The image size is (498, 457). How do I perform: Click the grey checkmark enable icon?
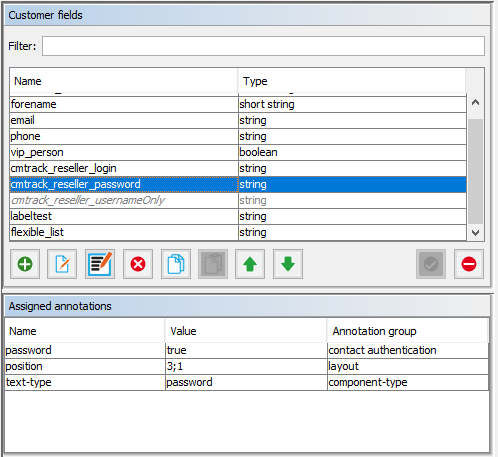pyautogui.click(x=431, y=264)
